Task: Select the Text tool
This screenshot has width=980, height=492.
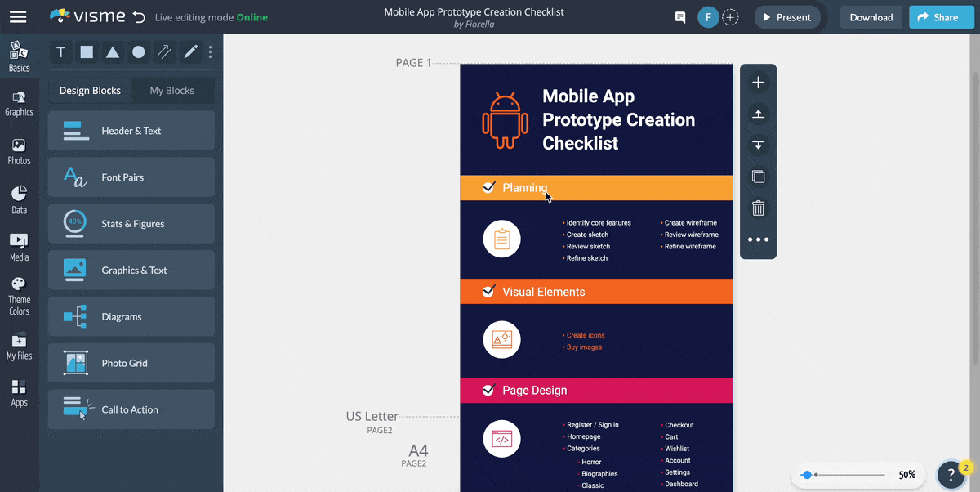Action: pyautogui.click(x=60, y=52)
